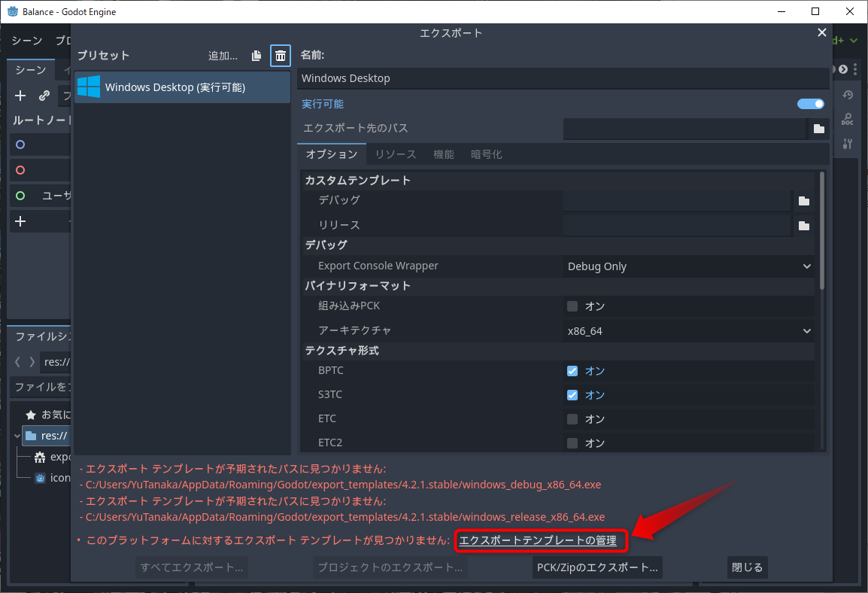Enable the ETC texture format checkbox
The width and height of the screenshot is (868, 593).
tap(572, 418)
